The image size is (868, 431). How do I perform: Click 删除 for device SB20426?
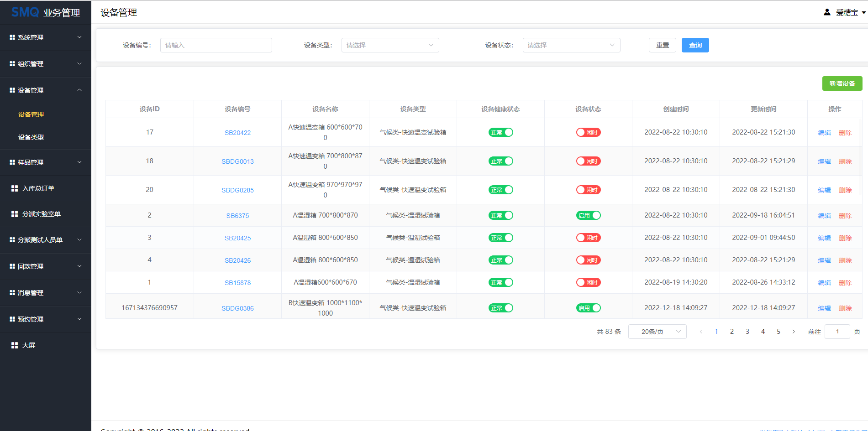click(x=846, y=260)
